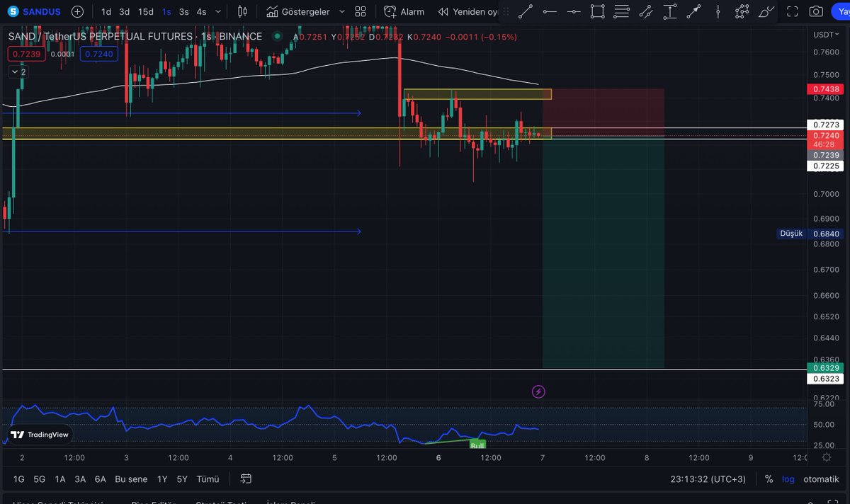Select the 3s interval
Screen dimensions: 850x504
(x=183, y=12)
